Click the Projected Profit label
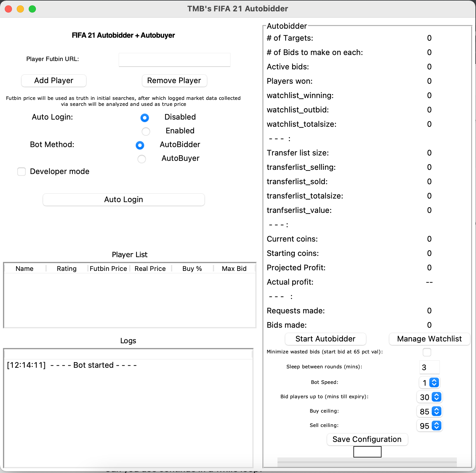This screenshot has height=473, width=476. [x=296, y=268]
